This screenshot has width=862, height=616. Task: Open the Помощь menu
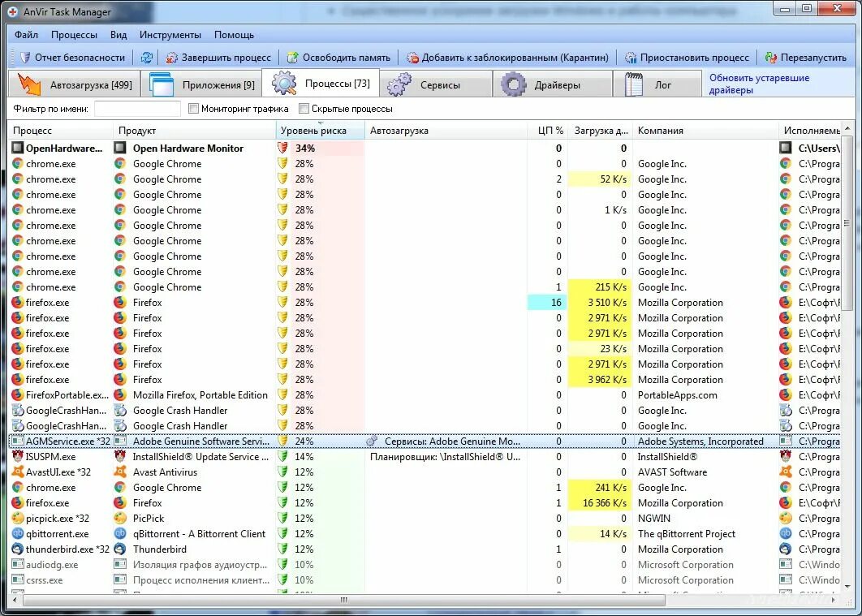[x=234, y=35]
